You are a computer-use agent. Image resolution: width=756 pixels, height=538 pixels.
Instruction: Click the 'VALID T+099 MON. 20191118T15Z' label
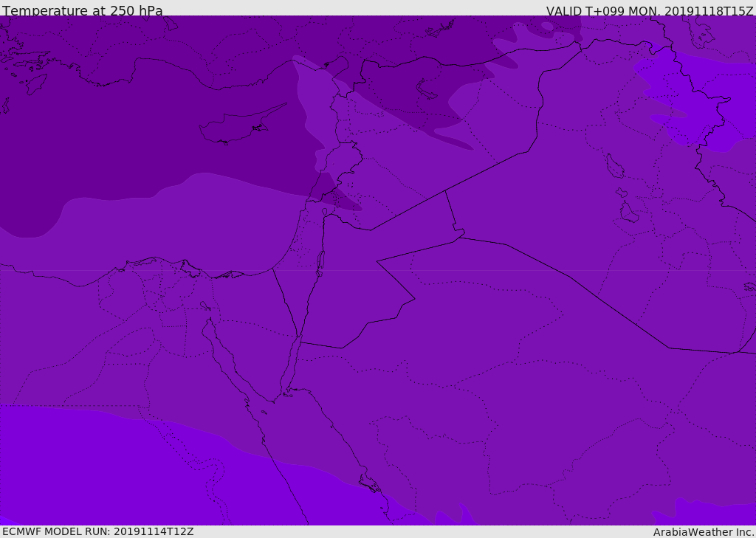(650, 10)
